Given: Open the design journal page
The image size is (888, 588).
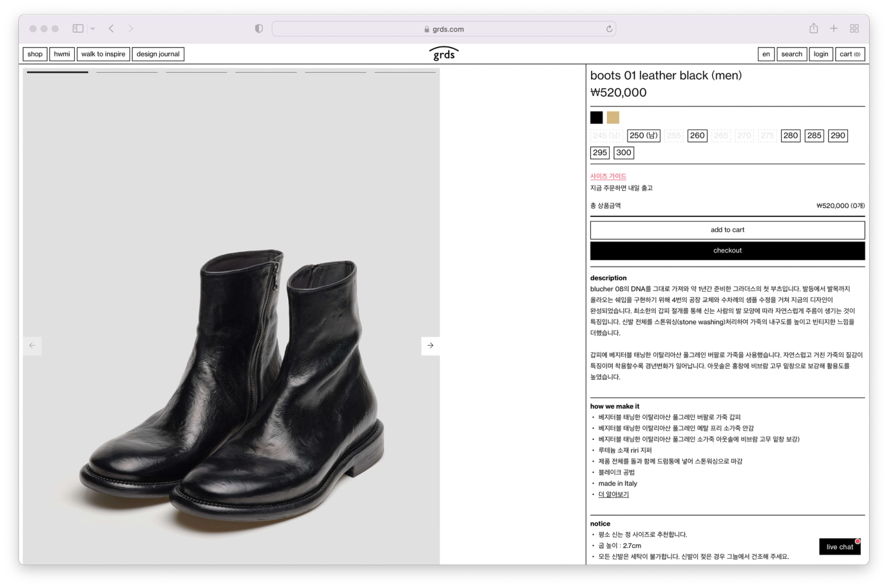Looking at the screenshot, I should [158, 54].
